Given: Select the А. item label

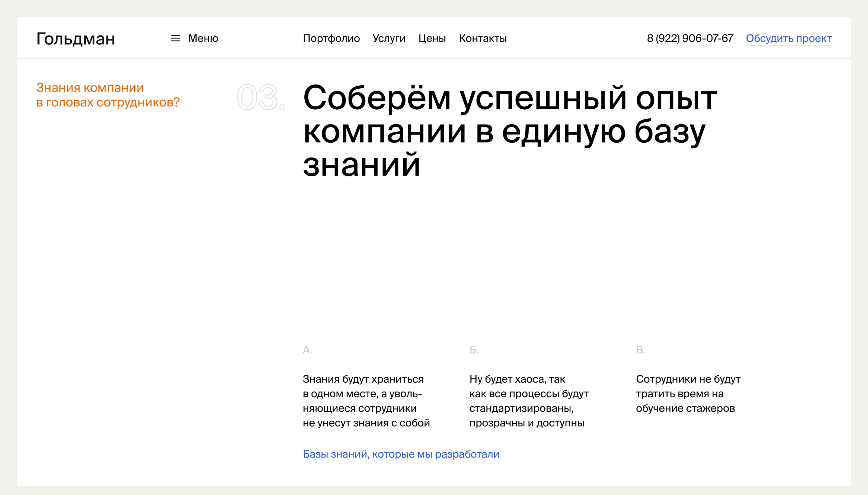Looking at the screenshot, I should (307, 350).
